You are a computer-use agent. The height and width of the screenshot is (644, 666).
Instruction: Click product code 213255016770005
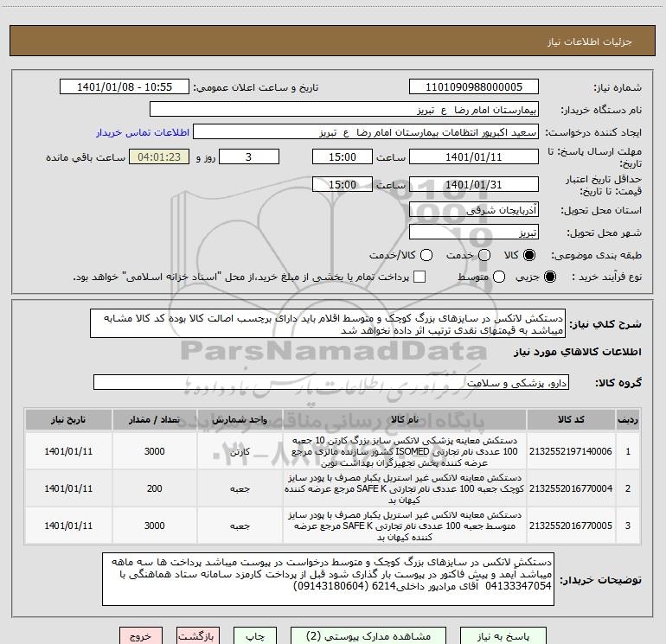(x=571, y=526)
